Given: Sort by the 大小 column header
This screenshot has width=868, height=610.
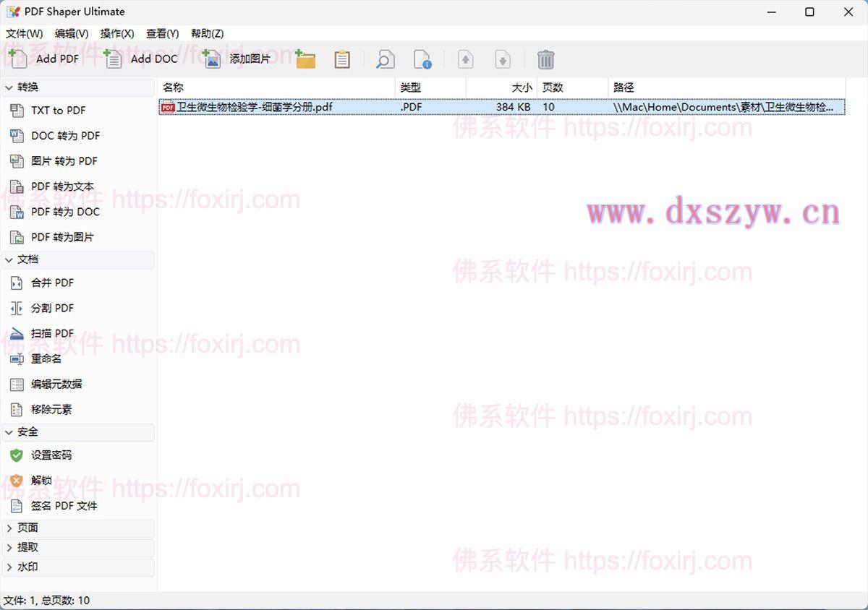Looking at the screenshot, I should tap(501, 87).
